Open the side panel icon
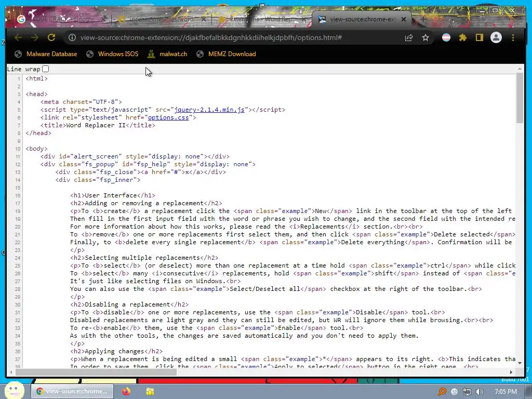Viewport: 532px width, 399px height. tap(479, 37)
